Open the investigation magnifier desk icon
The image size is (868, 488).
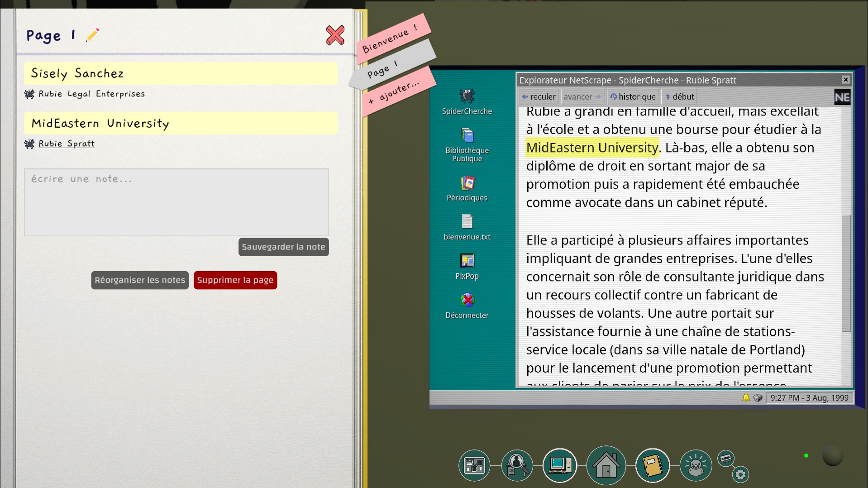pos(517,465)
